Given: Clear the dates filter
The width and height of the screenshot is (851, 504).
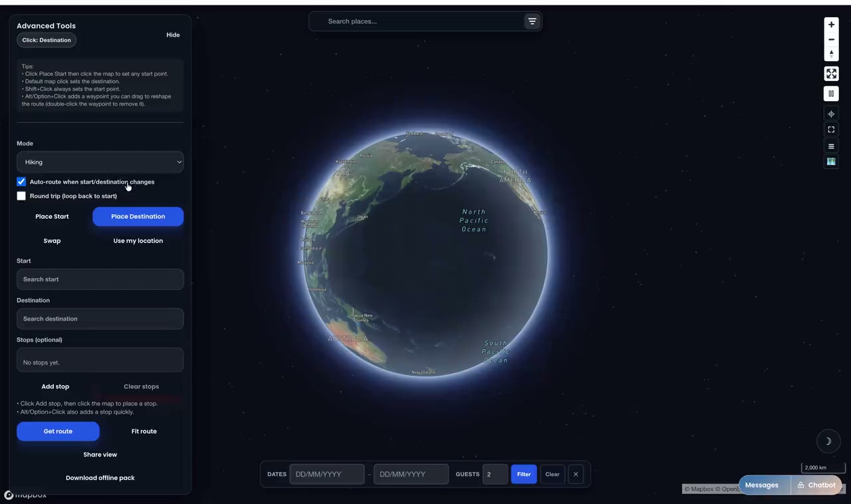Looking at the screenshot, I should 552,473.
